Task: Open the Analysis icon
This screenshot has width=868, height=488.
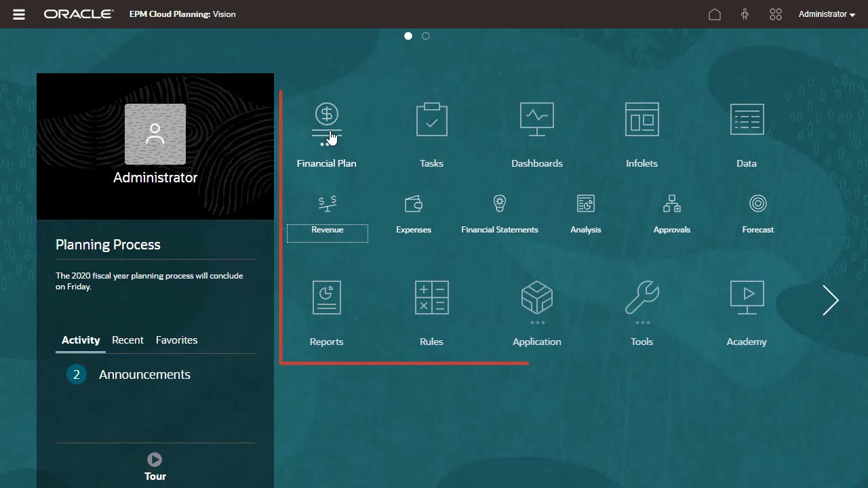Action: tap(586, 203)
